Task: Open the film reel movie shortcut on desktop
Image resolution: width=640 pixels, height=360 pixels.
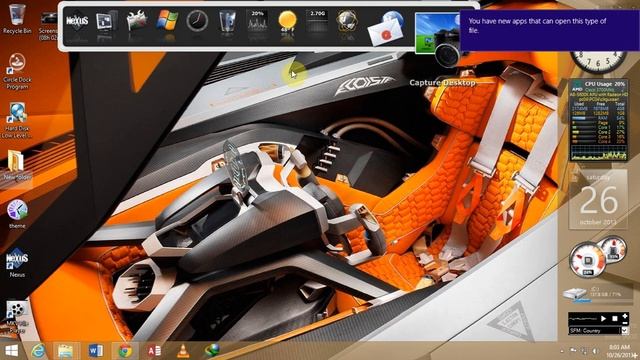Action: pyautogui.click(x=17, y=316)
